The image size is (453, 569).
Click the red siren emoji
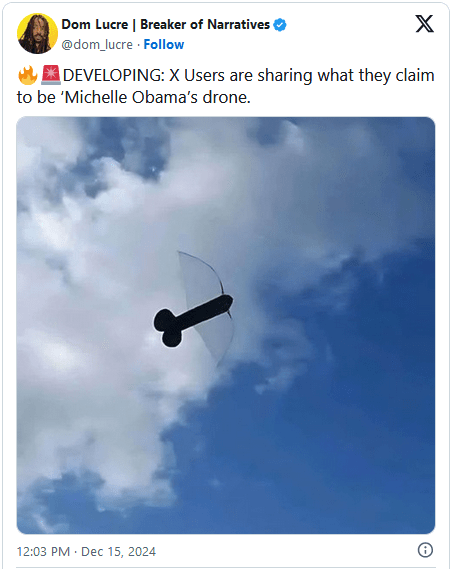point(51,75)
